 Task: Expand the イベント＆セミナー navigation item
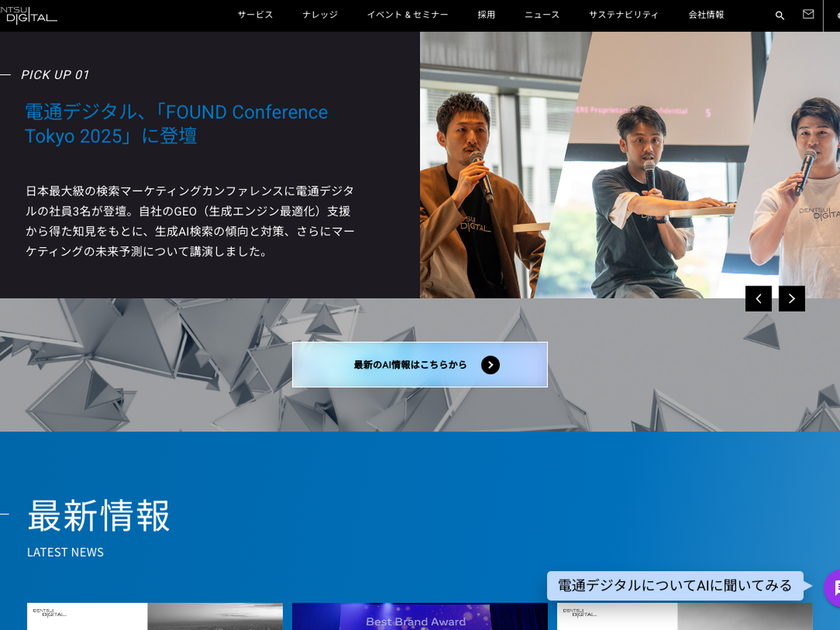coord(407,15)
